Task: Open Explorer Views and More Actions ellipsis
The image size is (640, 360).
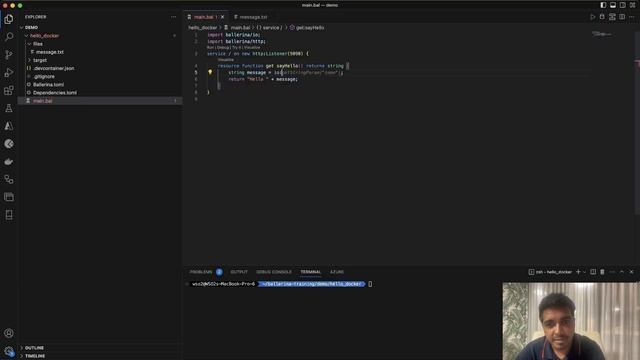Action: tap(173, 17)
